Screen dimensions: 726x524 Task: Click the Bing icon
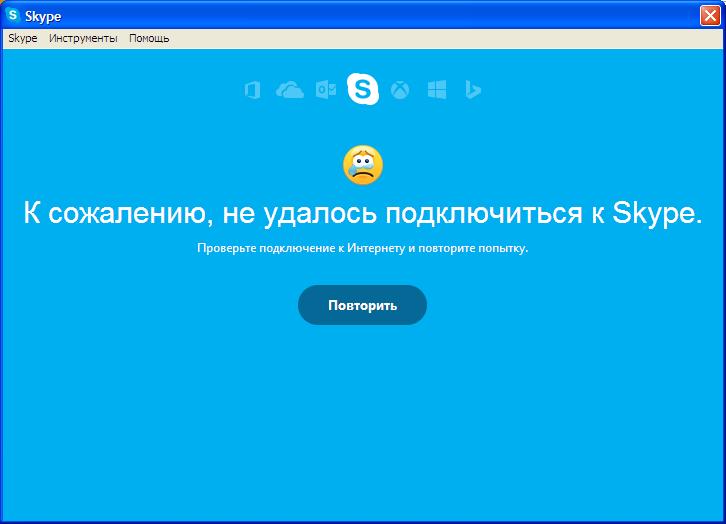[473, 90]
